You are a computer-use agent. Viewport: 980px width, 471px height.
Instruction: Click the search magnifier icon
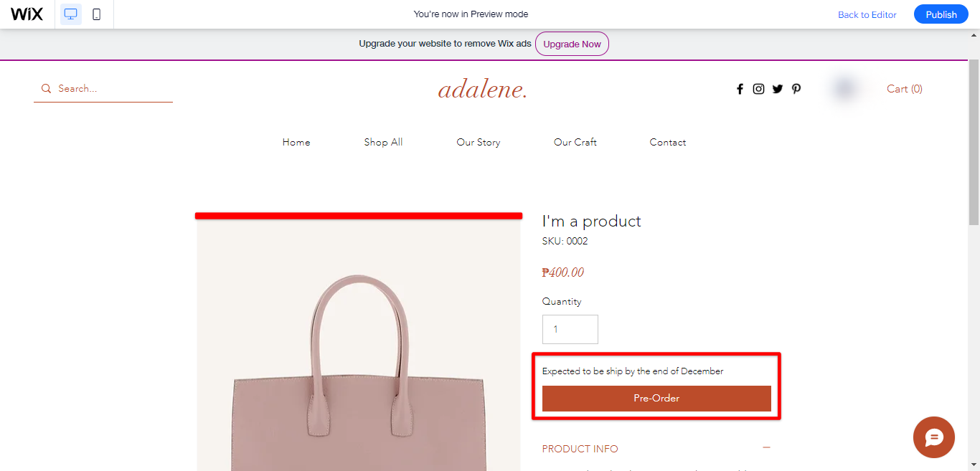click(46, 88)
